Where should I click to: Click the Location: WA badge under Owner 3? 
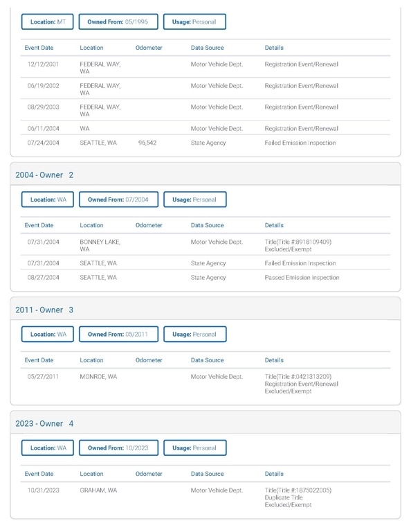(x=48, y=334)
